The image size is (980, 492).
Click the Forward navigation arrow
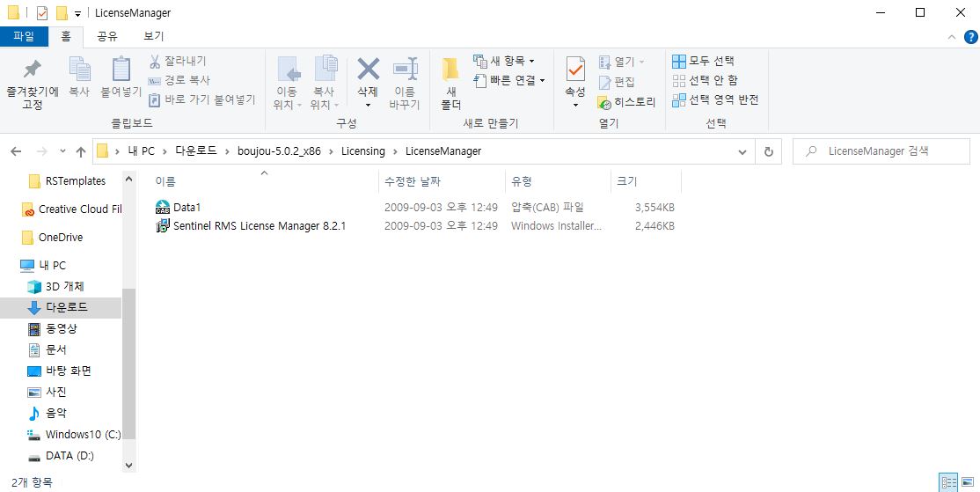[x=42, y=151]
